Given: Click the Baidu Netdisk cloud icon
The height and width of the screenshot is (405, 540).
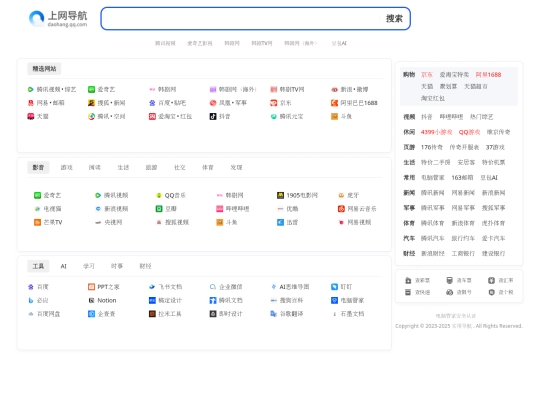Looking at the screenshot, I should [x=31, y=314].
